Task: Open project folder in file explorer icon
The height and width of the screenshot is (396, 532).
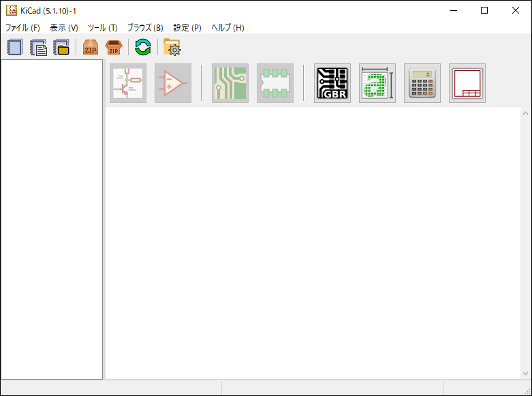Action: (x=172, y=47)
